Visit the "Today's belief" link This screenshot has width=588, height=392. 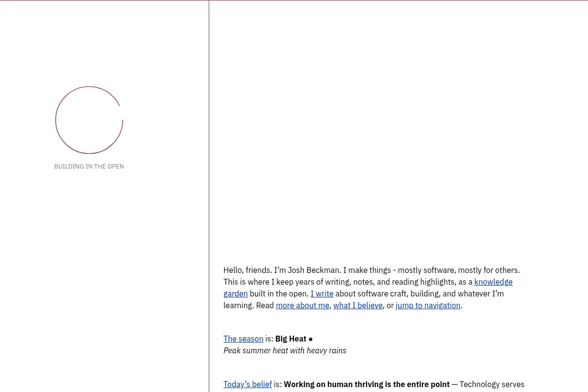(247, 384)
